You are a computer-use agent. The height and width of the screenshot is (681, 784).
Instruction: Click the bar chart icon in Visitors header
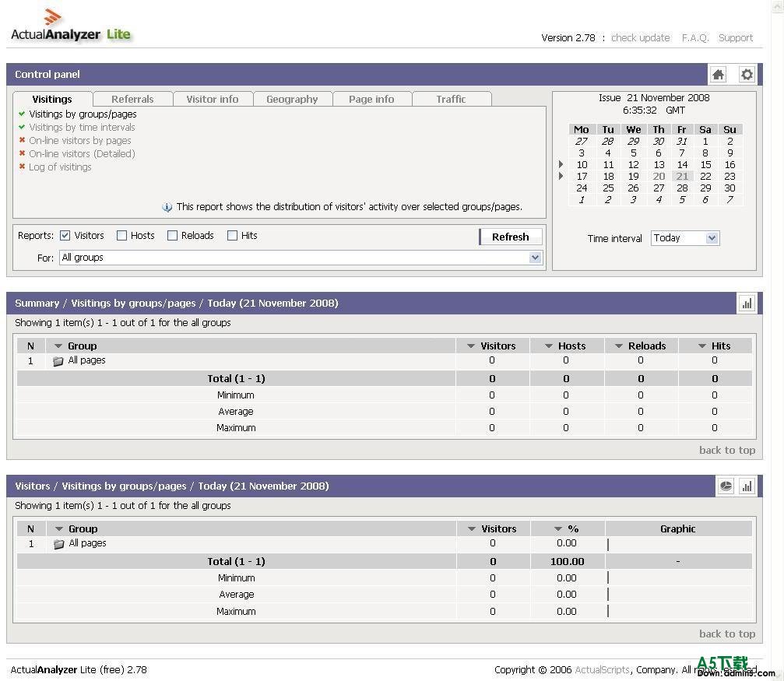click(747, 486)
